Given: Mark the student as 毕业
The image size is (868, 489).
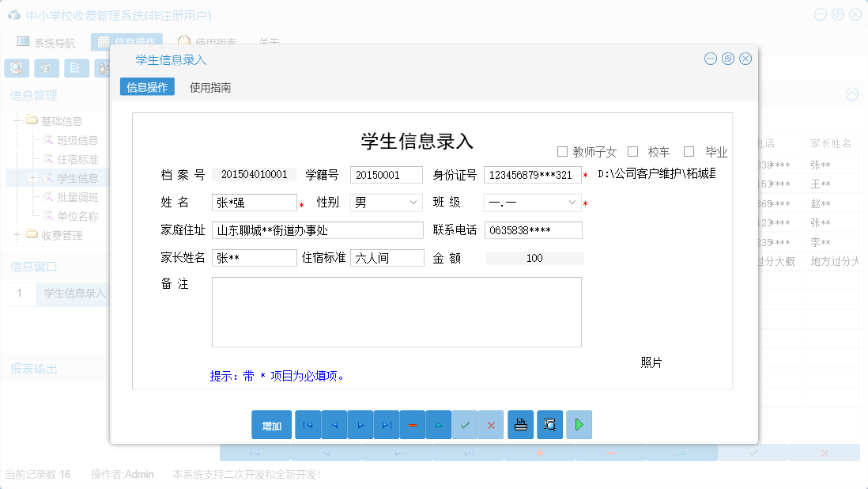Looking at the screenshot, I should 689,151.
